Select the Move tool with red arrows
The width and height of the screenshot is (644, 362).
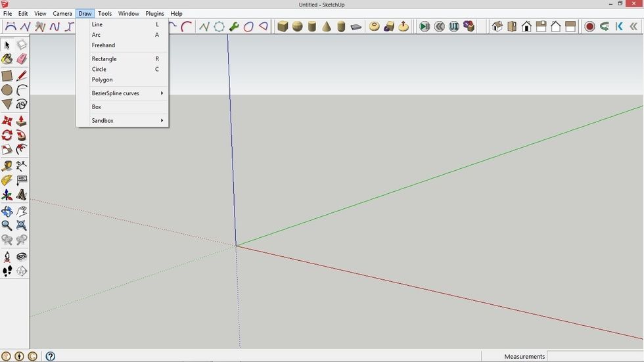(x=7, y=121)
